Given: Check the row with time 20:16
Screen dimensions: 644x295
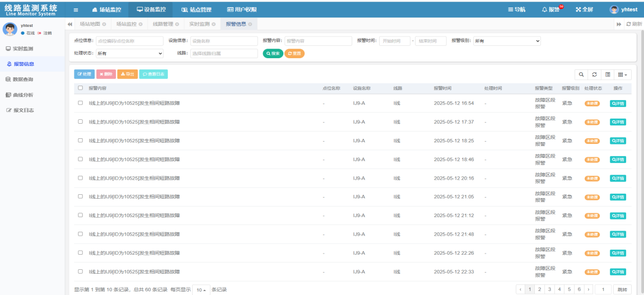Looking at the screenshot, I should 81,178.
